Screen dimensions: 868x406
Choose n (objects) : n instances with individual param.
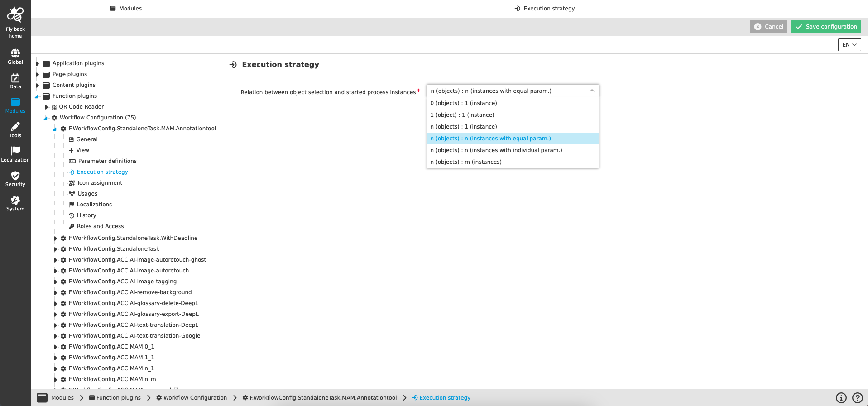point(513,150)
